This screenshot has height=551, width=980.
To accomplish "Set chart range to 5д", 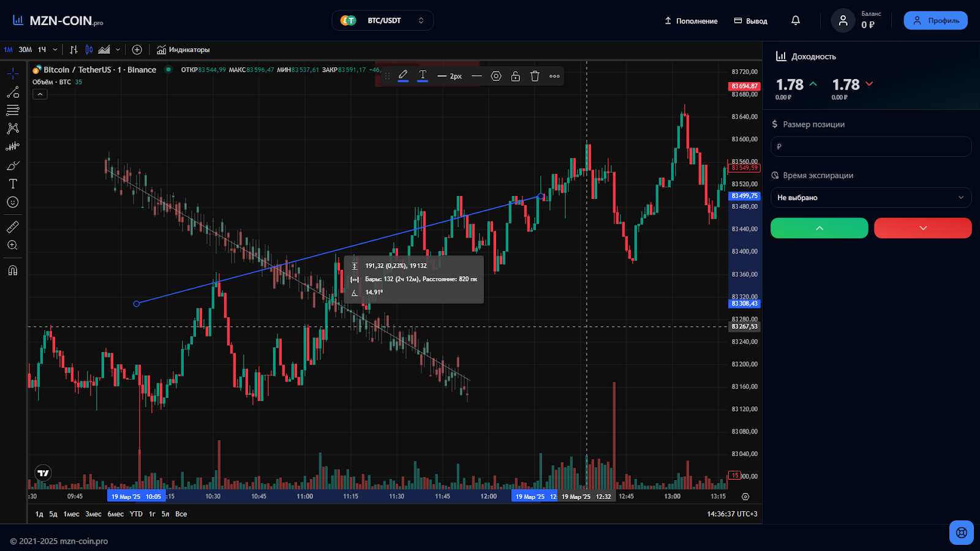I will [53, 514].
